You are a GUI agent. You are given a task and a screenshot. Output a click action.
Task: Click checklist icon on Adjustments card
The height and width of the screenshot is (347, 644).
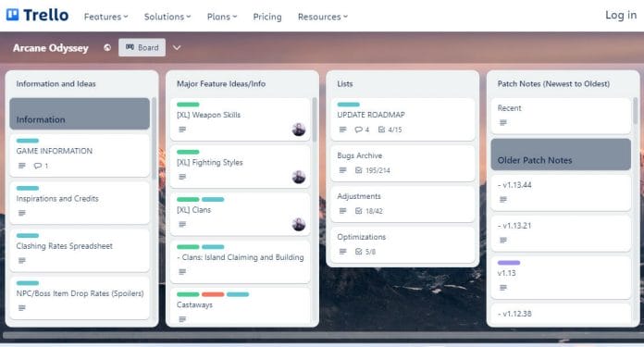click(359, 211)
